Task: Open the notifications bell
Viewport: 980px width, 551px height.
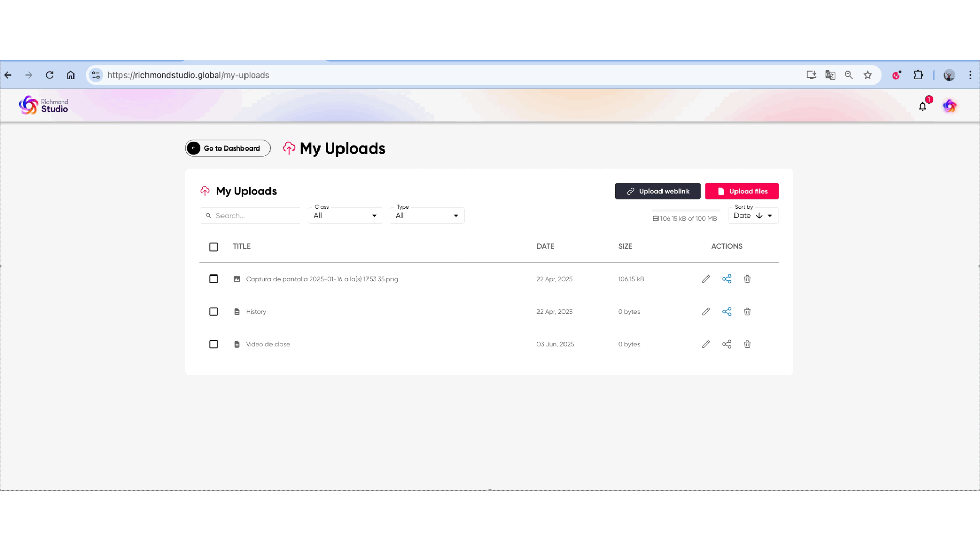Action: (922, 106)
